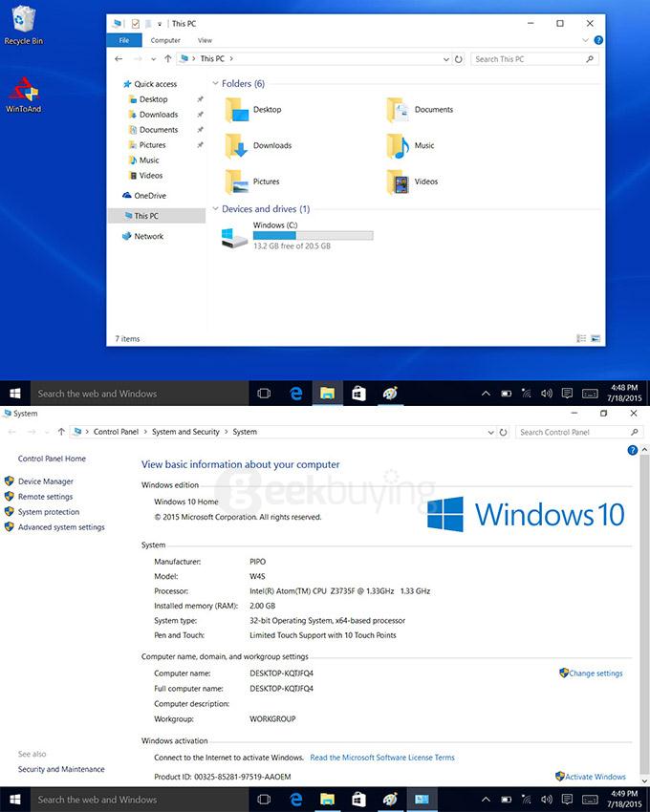This screenshot has width=650, height=812.
Task: Open Advanced system settings link
Action: [x=61, y=527]
